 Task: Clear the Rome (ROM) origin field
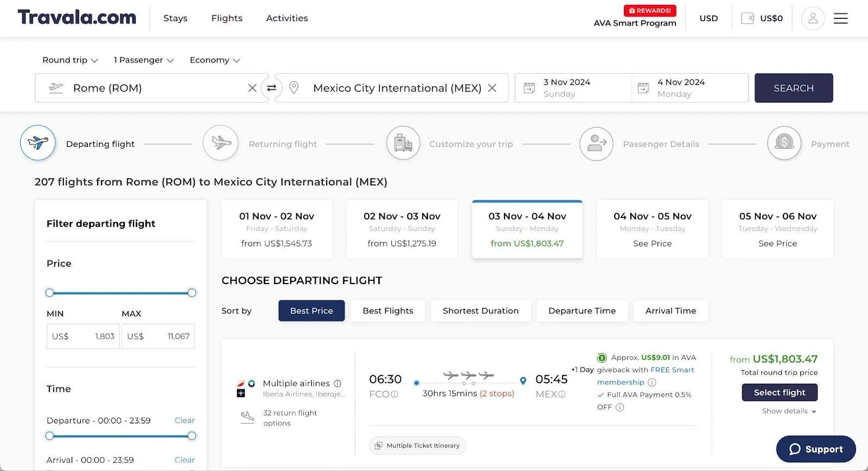point(252,88)
